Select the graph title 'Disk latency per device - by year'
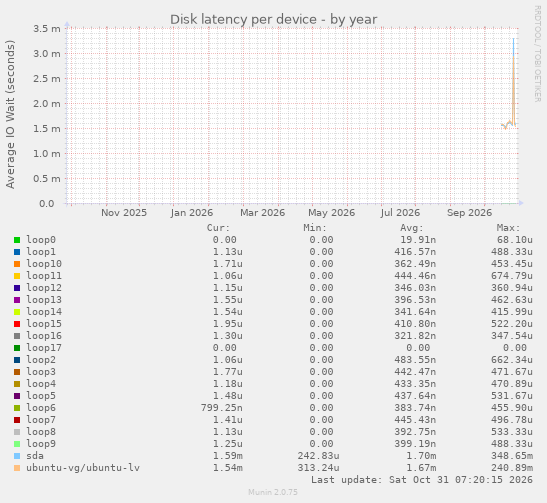This screenshot has height=503, width=547. click(x=274, y=20)
